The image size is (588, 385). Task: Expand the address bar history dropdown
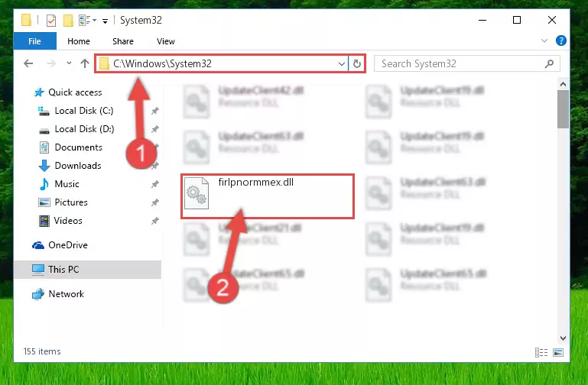pos(342,64)
